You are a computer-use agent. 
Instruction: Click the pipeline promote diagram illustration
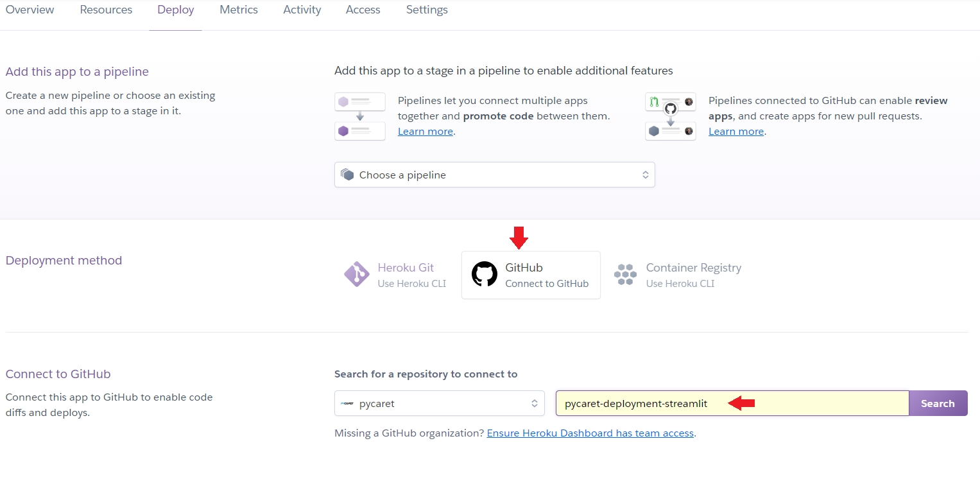(x=360, y=116)
